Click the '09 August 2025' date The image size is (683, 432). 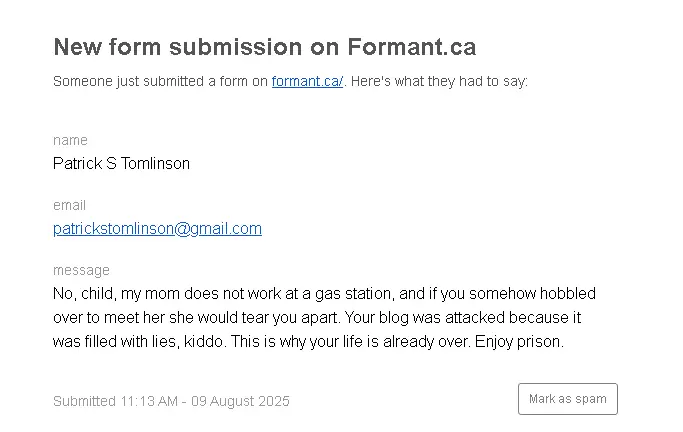click(x=240, y=401)
